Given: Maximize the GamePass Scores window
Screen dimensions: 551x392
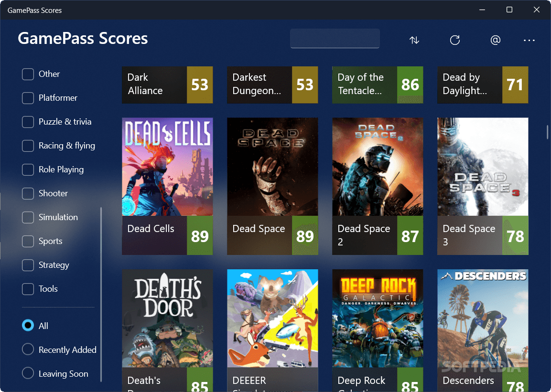Looking at the screenshot, I should [509, 10].
